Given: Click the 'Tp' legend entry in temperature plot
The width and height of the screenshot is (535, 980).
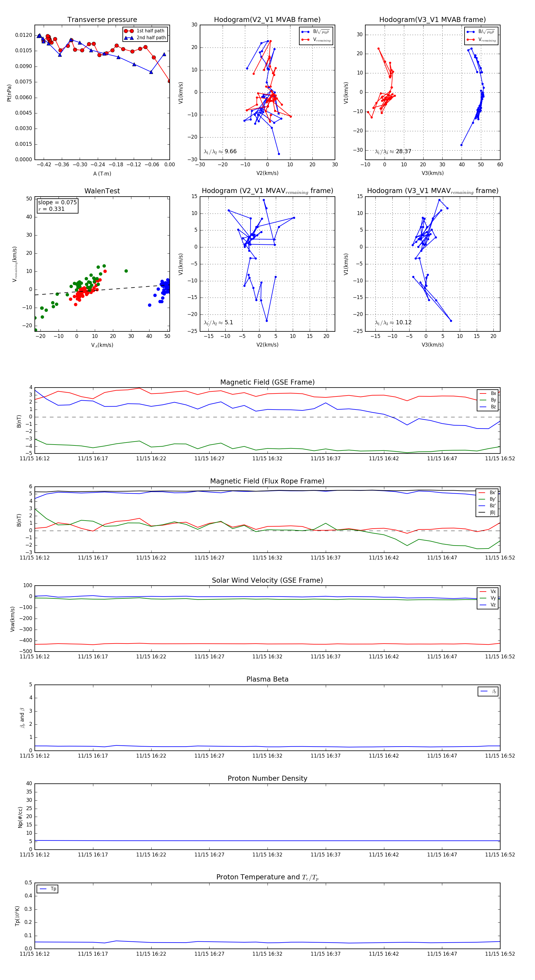Looking at the screenshot, I should (x=48, y=889).
